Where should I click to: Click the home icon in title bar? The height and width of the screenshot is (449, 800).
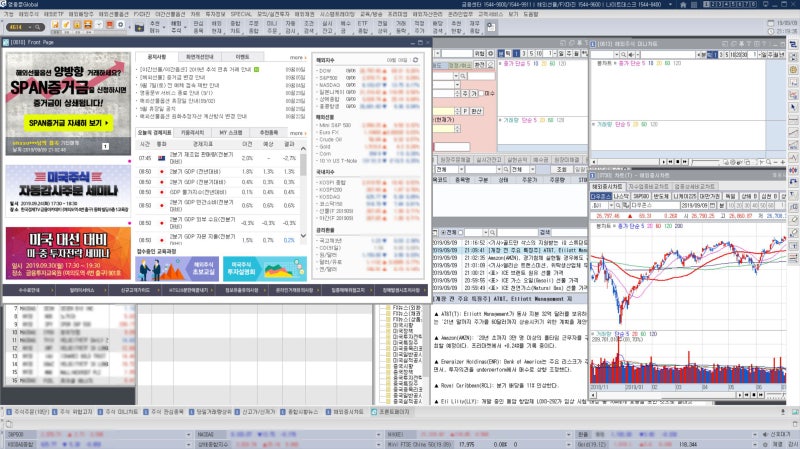683,4
